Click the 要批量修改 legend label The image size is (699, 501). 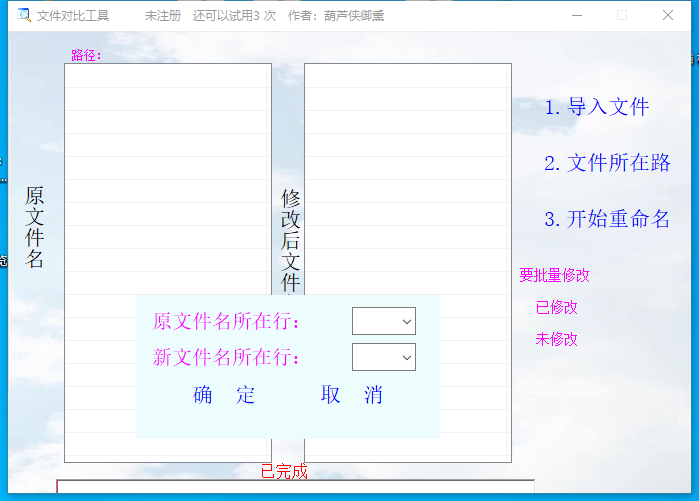(554, 275)
